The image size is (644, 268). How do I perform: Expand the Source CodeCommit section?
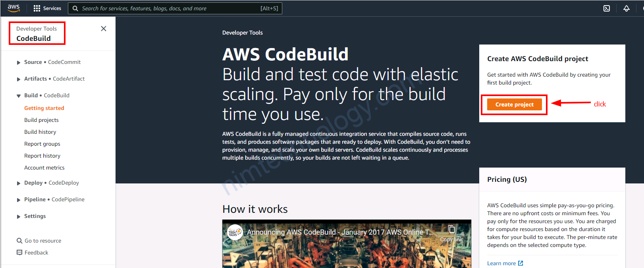[19, 62]
